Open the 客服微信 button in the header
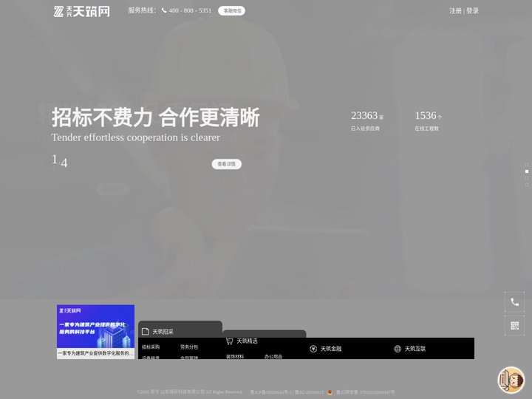532x399 pixels. coord(232,11)
